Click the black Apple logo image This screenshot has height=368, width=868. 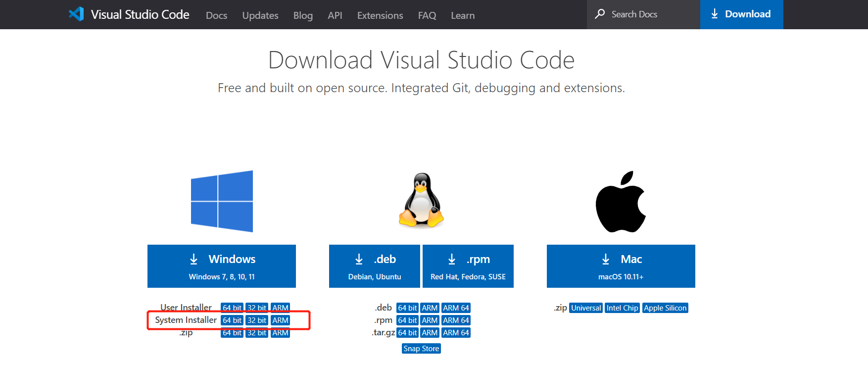coord(621,202)
